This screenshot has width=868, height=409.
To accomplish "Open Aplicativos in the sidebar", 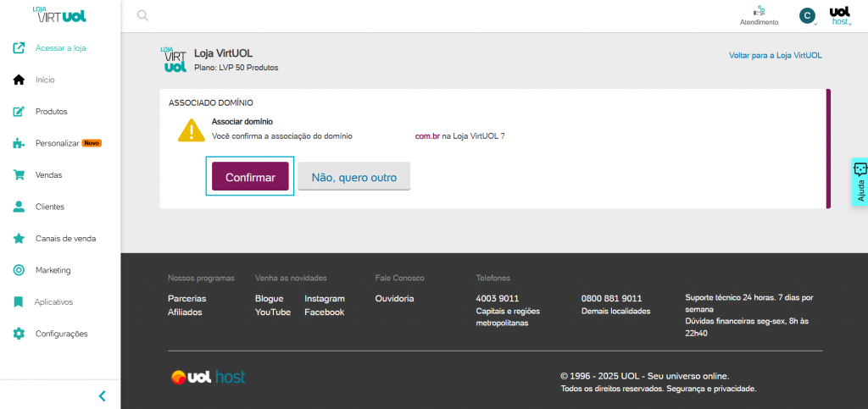I will coord(53,302).
